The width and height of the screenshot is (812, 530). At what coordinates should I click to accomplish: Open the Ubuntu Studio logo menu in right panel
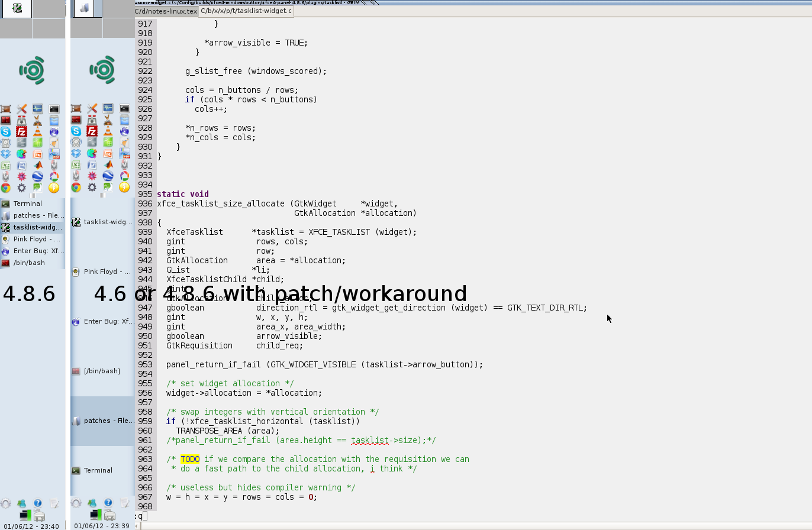click(x=102, y=70)
